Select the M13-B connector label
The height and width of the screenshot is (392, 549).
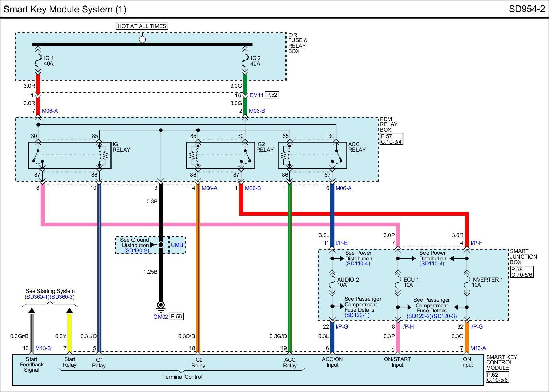click(43, 348)
